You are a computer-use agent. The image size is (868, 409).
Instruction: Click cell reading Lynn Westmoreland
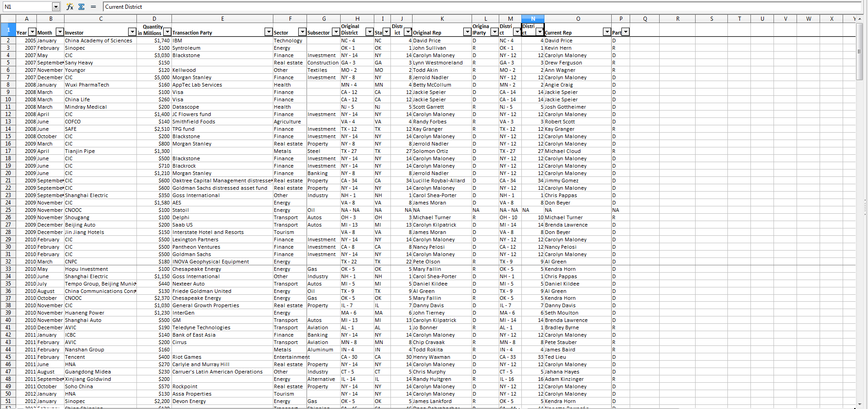point(442,63)
